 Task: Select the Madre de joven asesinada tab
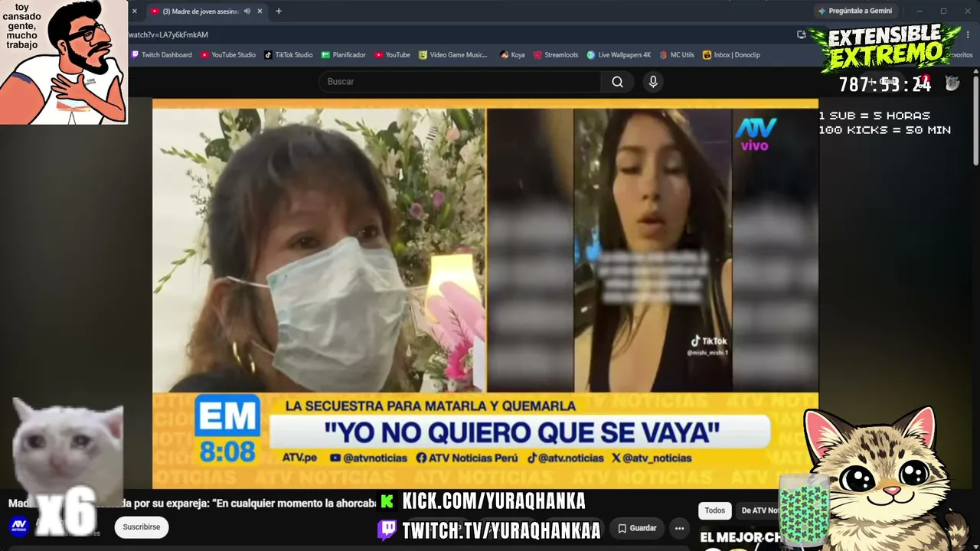tap(205, 11)
